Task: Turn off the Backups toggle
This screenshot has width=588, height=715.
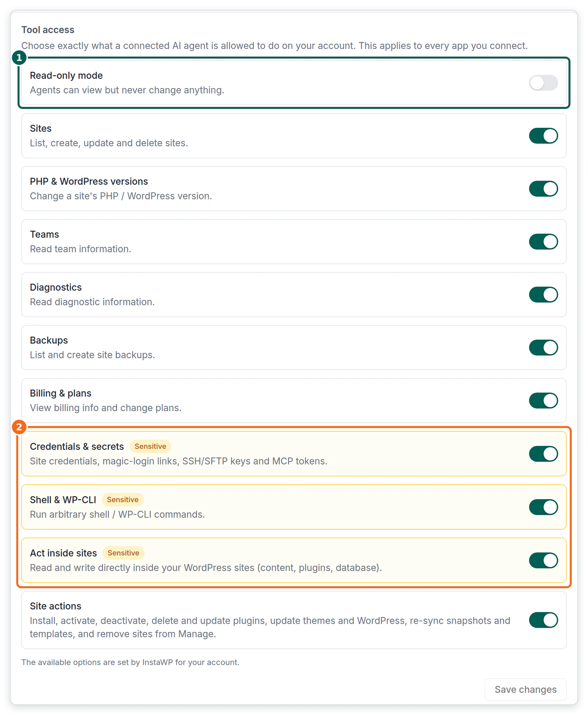Action: 543,347
